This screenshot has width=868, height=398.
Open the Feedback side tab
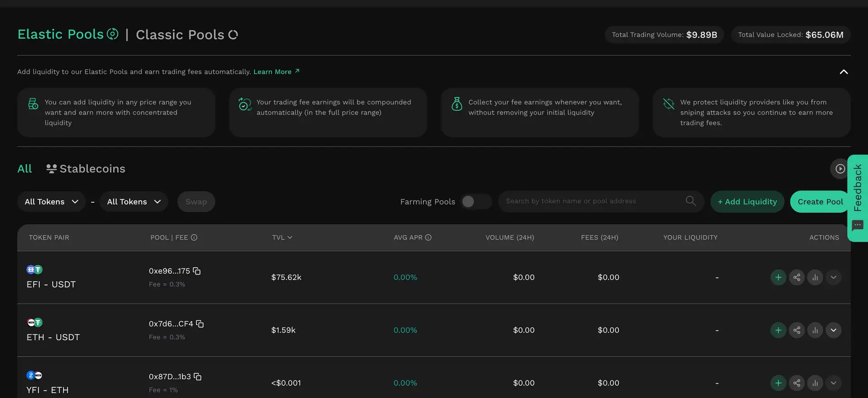(858, 198)
